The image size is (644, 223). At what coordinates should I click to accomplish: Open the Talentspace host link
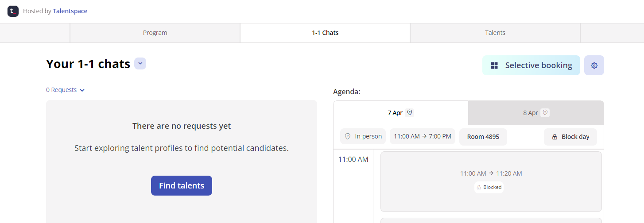point(70,11)
